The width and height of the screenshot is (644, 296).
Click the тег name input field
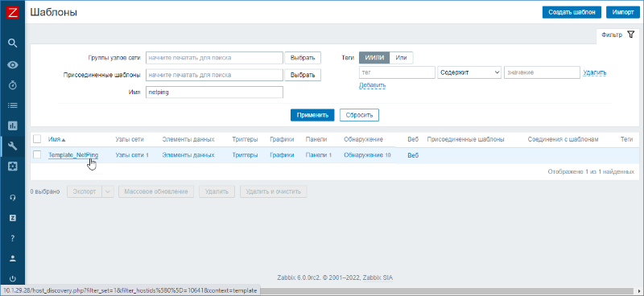point(397,72)
